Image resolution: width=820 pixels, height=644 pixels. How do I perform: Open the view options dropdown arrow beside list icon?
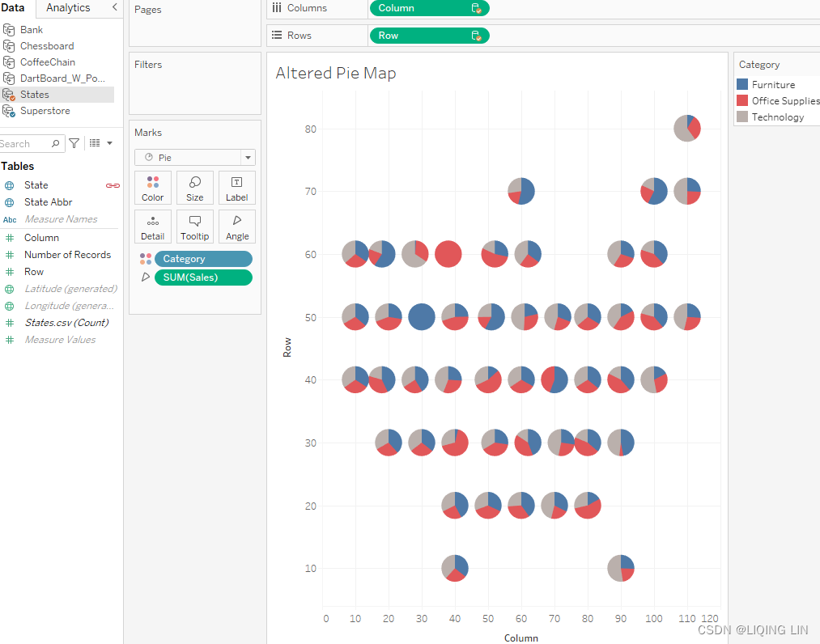click(x=110, y=143)
